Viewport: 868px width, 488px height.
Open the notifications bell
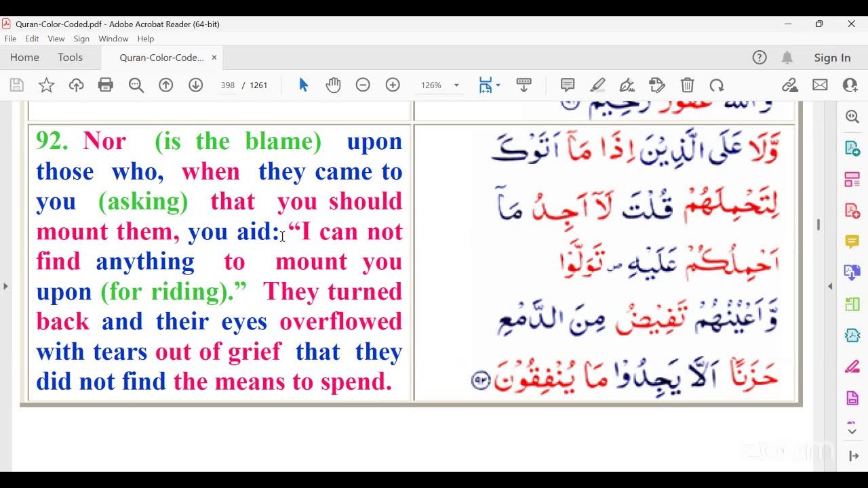click(787, 58)
